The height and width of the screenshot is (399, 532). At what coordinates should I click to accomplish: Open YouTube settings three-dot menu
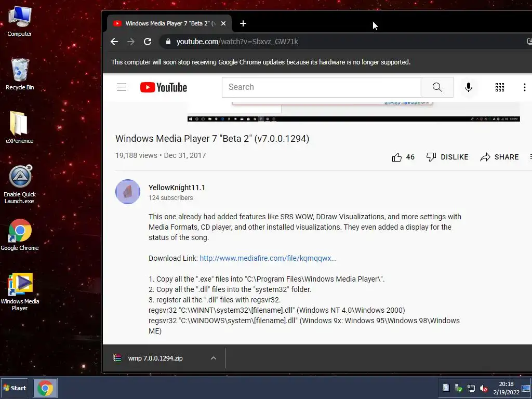click(x=525, y=87)
